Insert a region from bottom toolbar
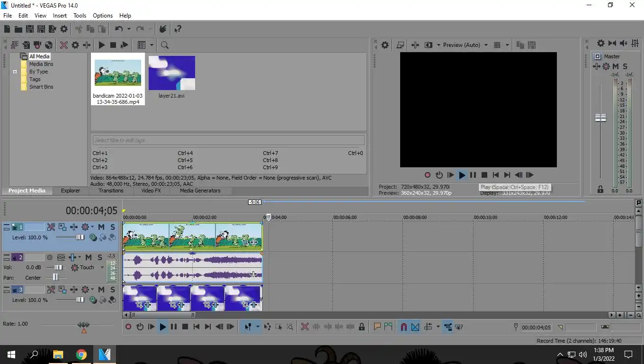This screenshot has width=644, height=364. tap(388, 327)
